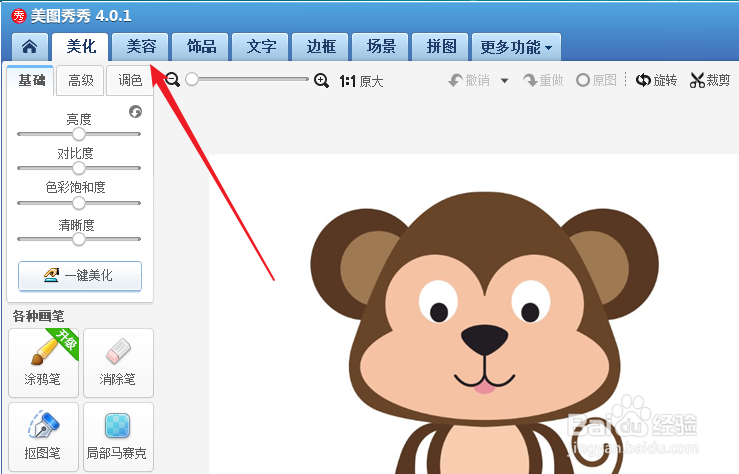Click the 美图秀秀 app logo icon
This screenshot has height=474, width=739.
[x=19, y=16]
